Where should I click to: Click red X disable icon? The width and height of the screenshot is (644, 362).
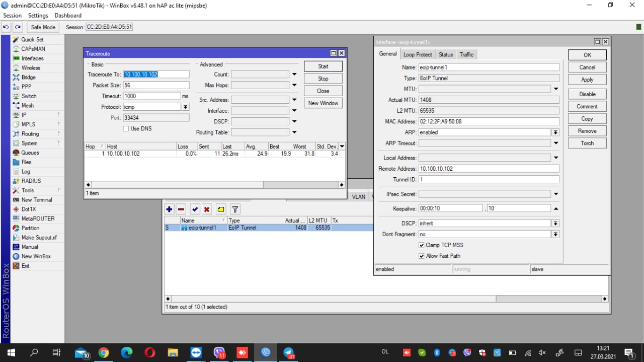(x=207, y=209)
